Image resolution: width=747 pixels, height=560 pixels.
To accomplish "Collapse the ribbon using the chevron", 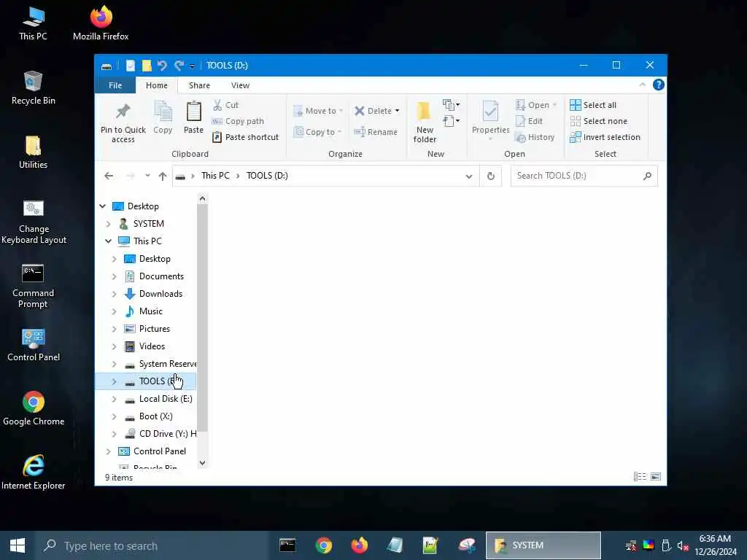I will (x=642, y=85).
